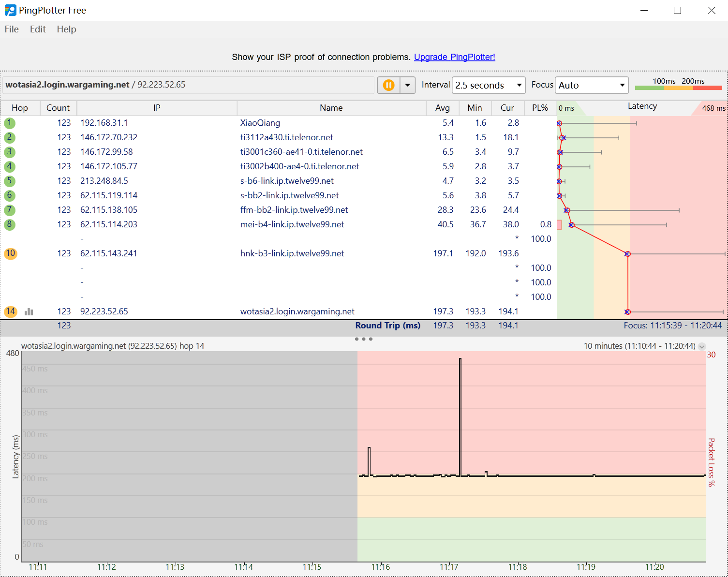
Task: Select hop 6 green circle icon
Action: [10, 195]
